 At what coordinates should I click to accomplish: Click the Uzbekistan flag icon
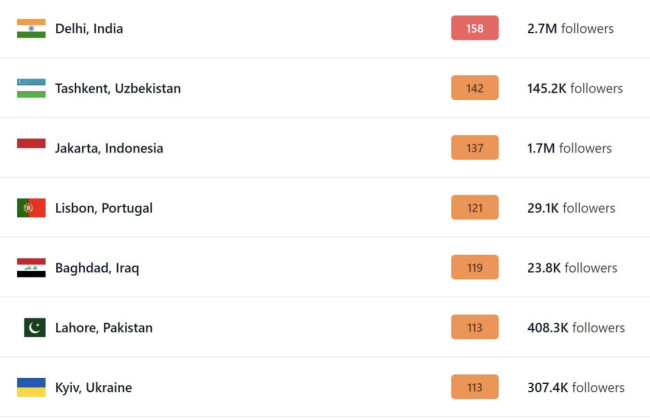coord(31,88)
